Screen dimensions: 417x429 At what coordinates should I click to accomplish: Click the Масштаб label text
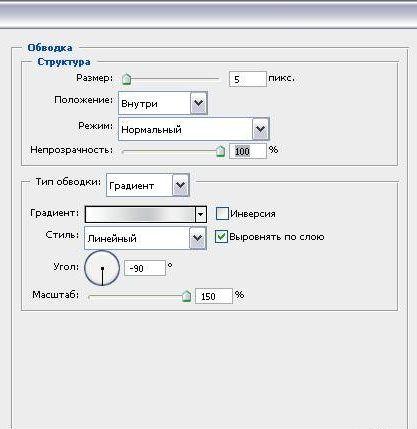click(56, 295)
